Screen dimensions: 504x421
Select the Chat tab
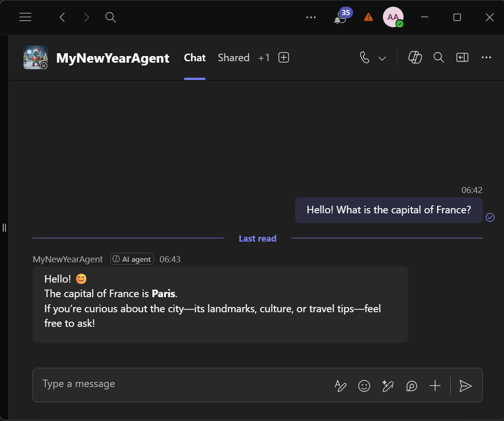pos(195,57)
